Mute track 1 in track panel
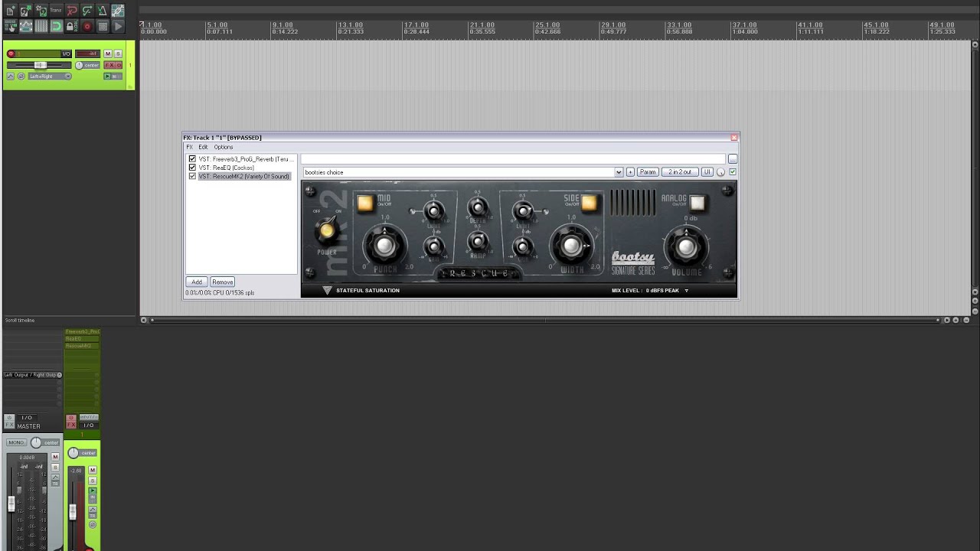Image resolution: width=980 pixels, height=551 pixels. pos(108,54)
